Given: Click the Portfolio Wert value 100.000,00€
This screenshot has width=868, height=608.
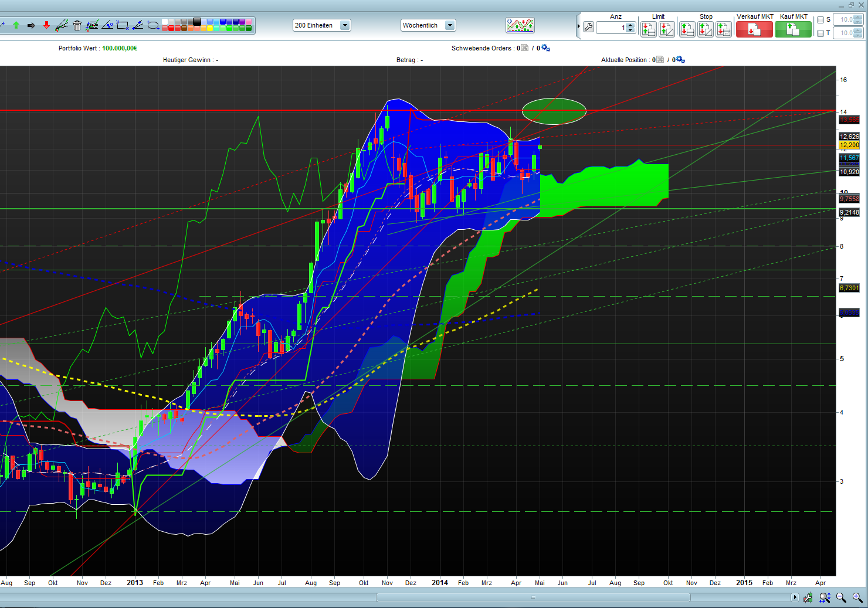Looking at the screenshot, I should click(120, 48).
